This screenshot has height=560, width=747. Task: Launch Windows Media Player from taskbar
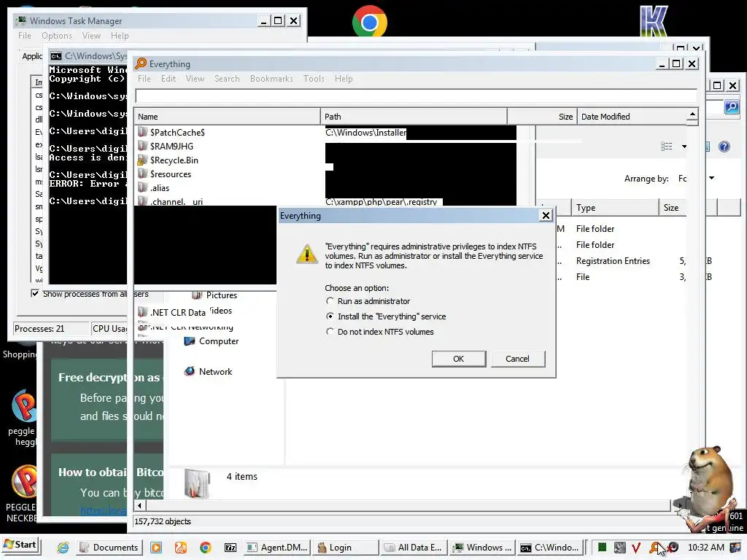156,548
